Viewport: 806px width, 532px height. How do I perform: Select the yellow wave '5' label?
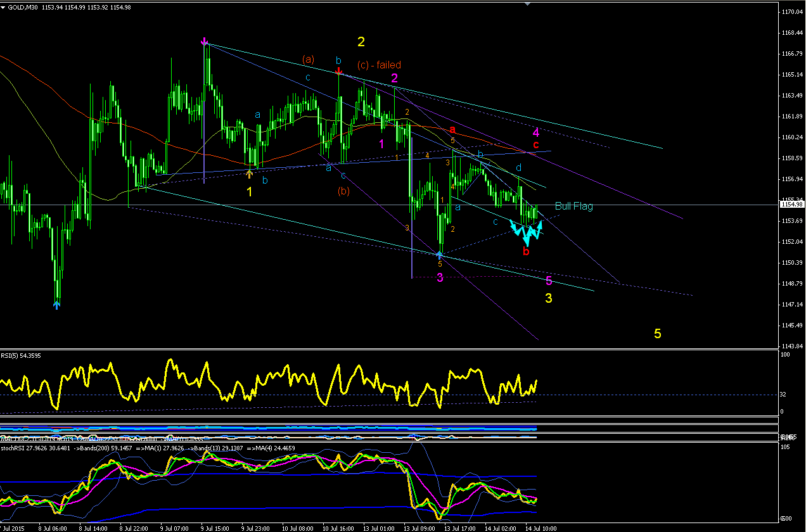[x=658, y=333]
